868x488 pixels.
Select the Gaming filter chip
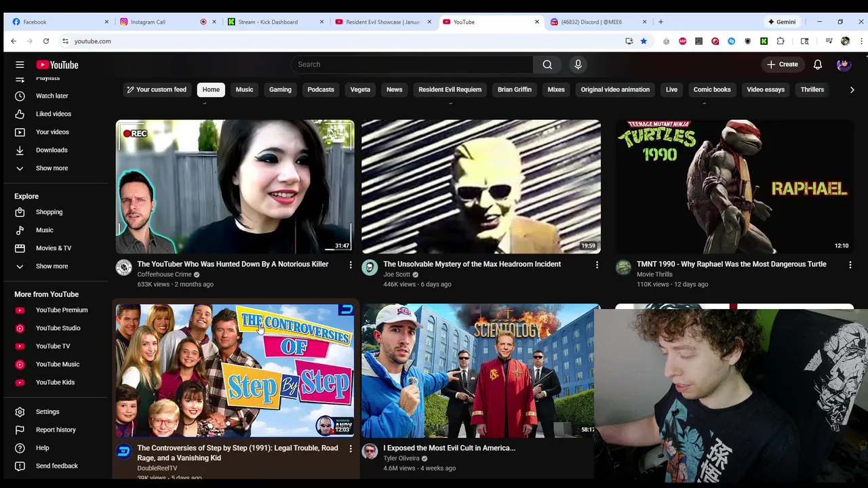tap(280, 89)
